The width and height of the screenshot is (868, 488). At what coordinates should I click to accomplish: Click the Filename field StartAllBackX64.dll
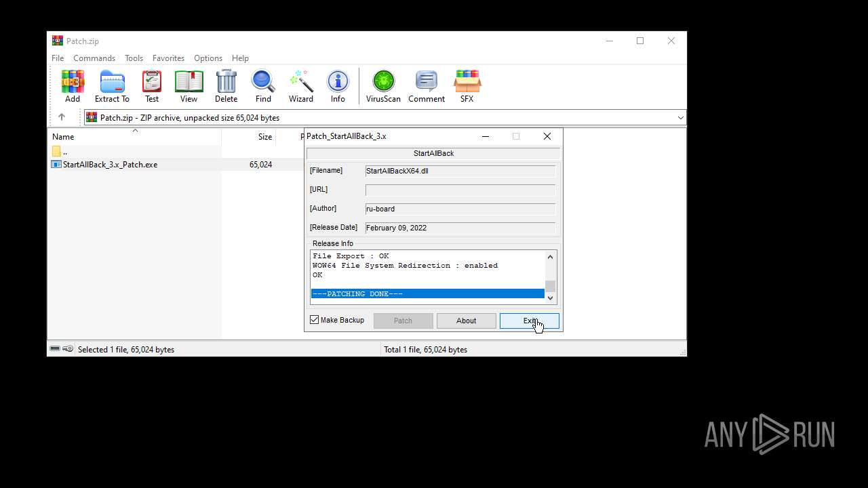tap(460, 171)
